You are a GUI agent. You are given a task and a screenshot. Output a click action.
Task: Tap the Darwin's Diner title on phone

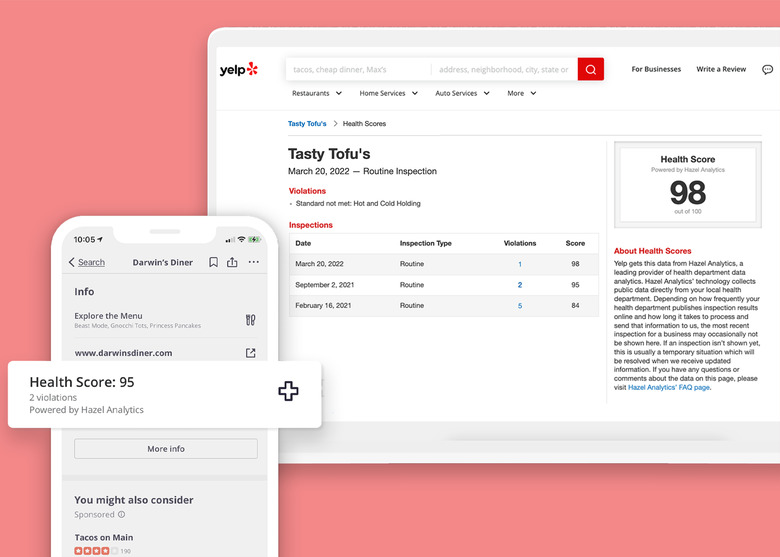(x=162, y=262)
